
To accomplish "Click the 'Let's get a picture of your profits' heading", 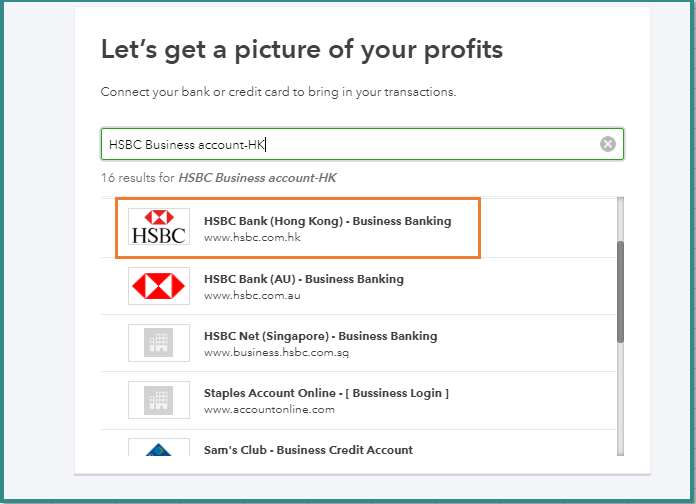I will [302, 49].
